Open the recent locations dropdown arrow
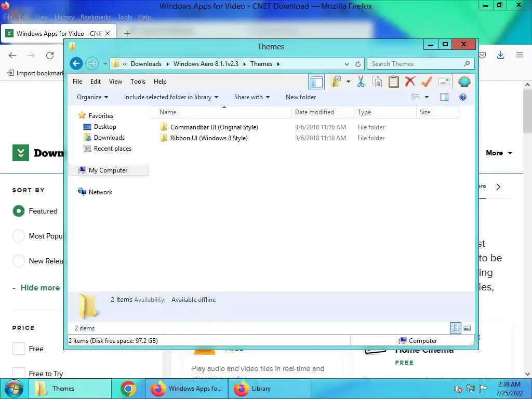Image resolution: width=532 pixels, height=399 pixels. 105,64
